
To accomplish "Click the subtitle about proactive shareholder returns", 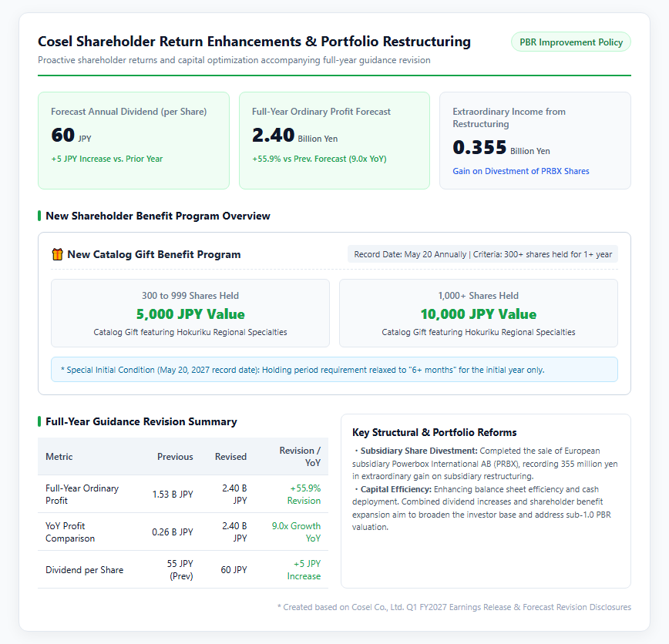I will pyautogui.click(x=234, y=60).
